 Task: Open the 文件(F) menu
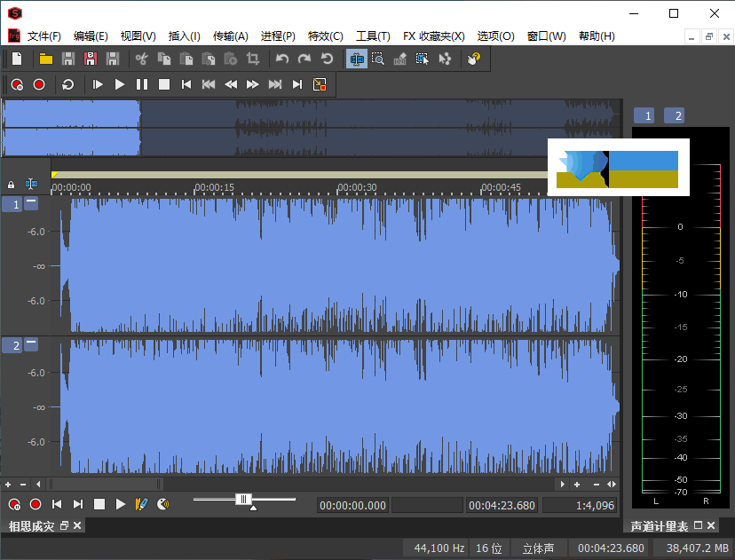point(43,36)
